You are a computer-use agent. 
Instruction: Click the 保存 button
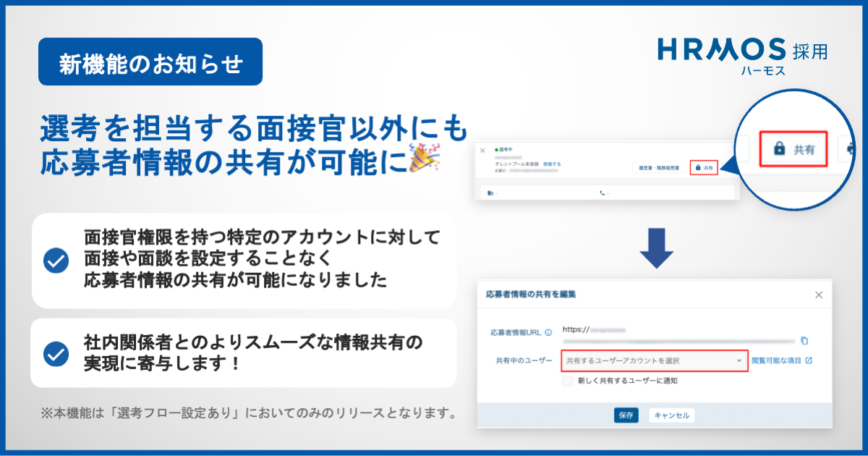[626, 415]
